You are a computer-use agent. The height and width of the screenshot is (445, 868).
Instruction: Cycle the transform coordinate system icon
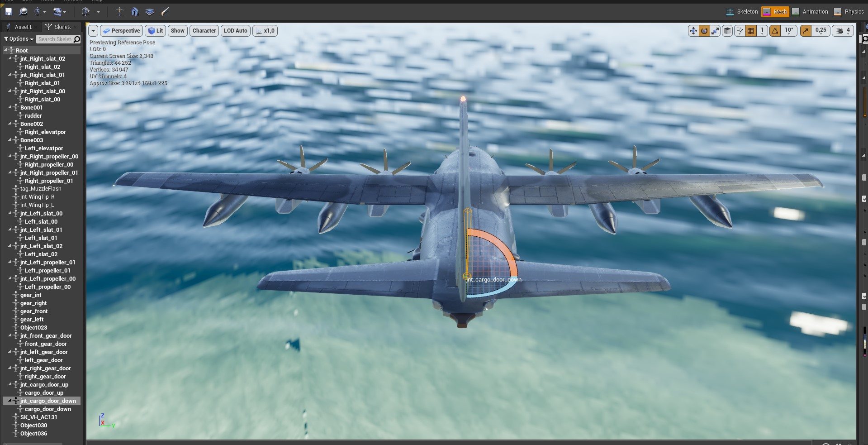coord(740,31)
